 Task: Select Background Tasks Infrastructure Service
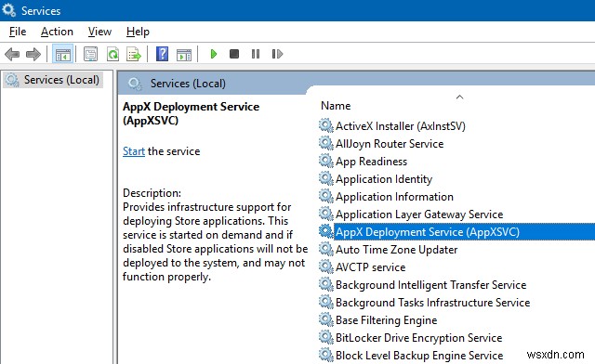point(432,303)
